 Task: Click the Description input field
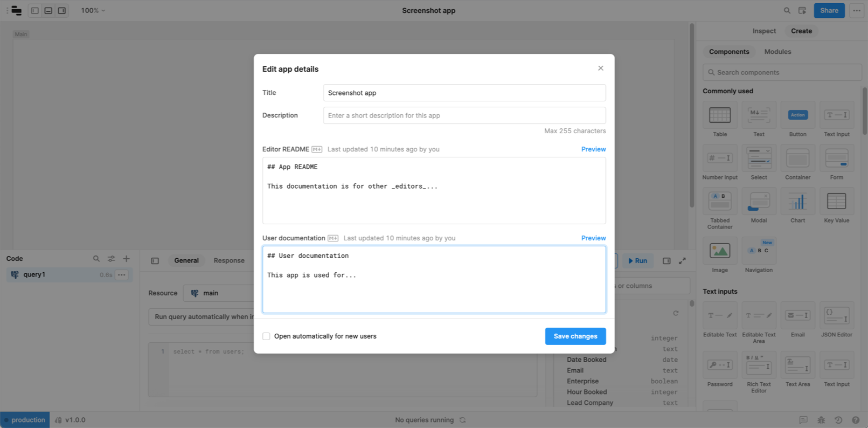pyautogui.click(x=464, y=115)
